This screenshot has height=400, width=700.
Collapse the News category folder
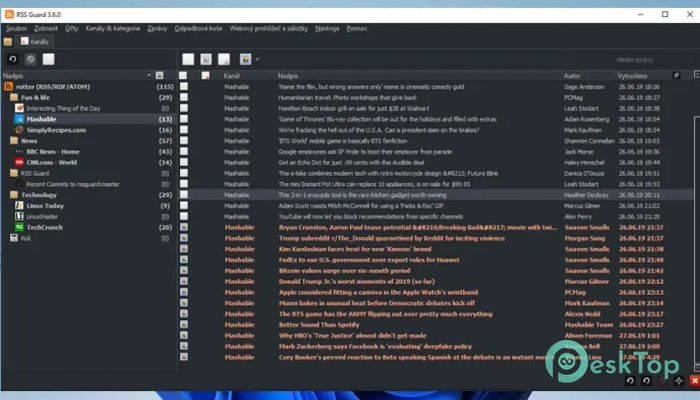(x=14, y=141)
